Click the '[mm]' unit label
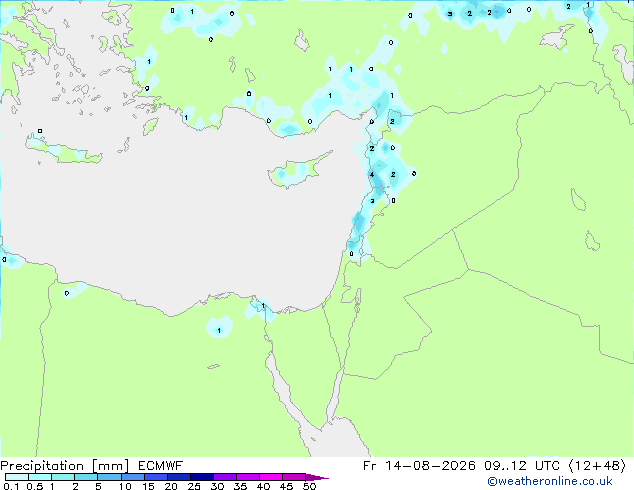Image resolution: width=634 pixels, height=490 pixels. click(x=110, y=466)
